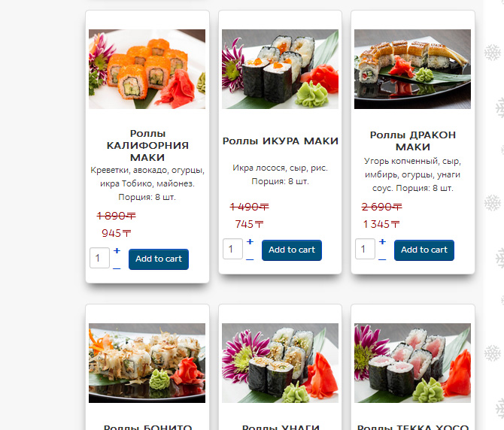The image size is (504, 430).
Task: Focus quantity field for Калифорния Маки
Action: (99, 258)
